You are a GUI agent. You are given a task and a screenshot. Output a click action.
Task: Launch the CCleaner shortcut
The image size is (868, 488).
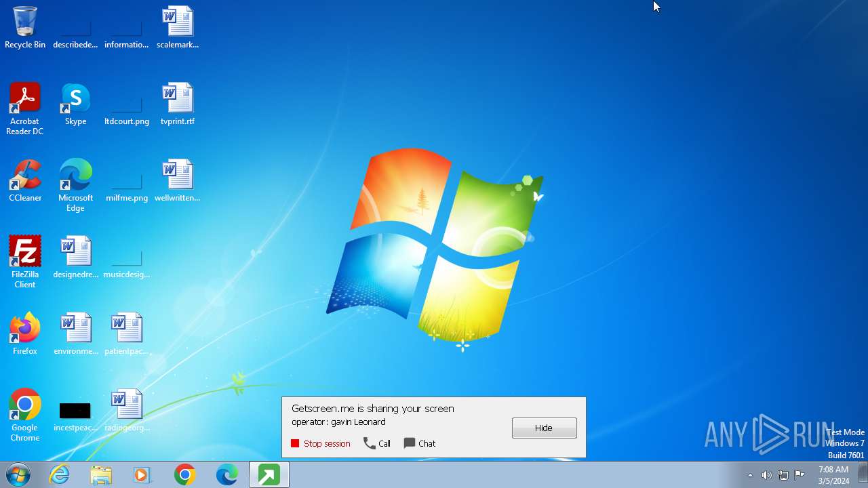pos(25,181)
